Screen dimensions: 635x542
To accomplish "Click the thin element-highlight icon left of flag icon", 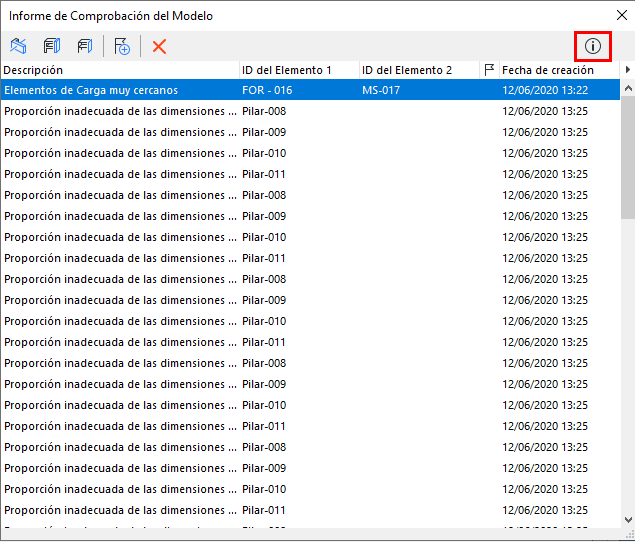I will 85,46.
